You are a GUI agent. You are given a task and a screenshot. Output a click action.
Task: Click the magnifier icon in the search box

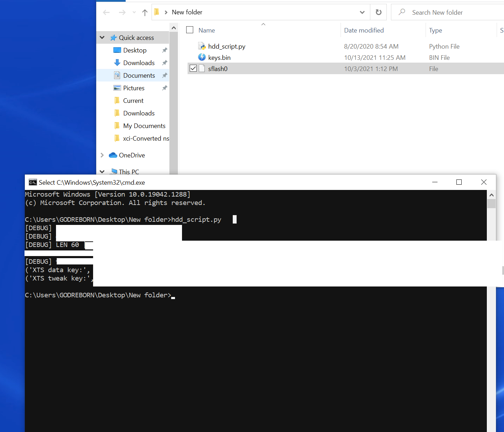(x=402, y=12)
